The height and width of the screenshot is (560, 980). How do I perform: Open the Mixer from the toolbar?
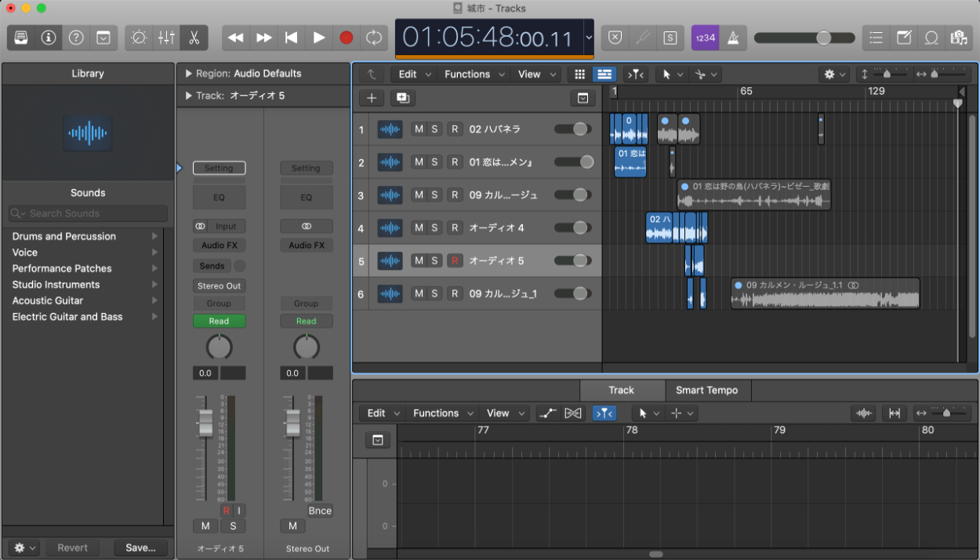(x=166, y=38)
